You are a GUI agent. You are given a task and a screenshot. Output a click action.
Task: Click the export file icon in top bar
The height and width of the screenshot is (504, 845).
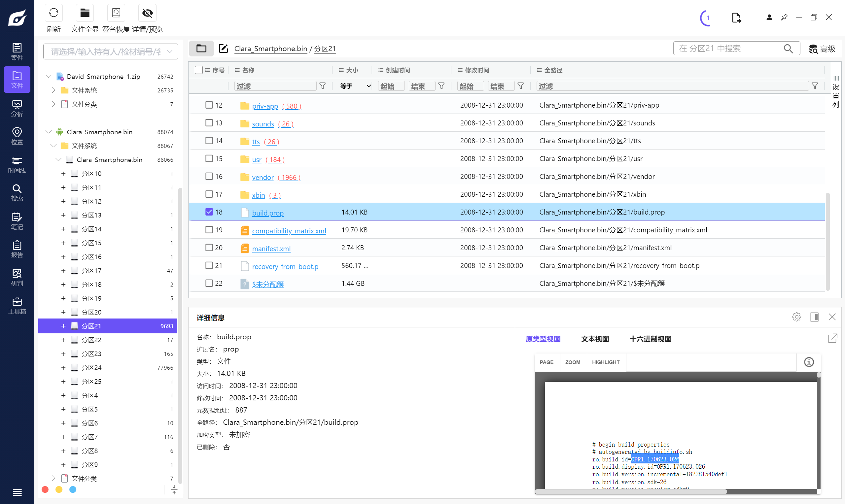[736, 18]
